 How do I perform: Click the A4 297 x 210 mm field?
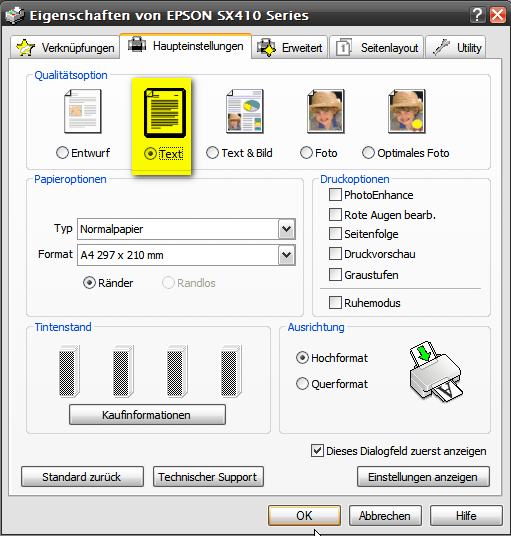186,255
